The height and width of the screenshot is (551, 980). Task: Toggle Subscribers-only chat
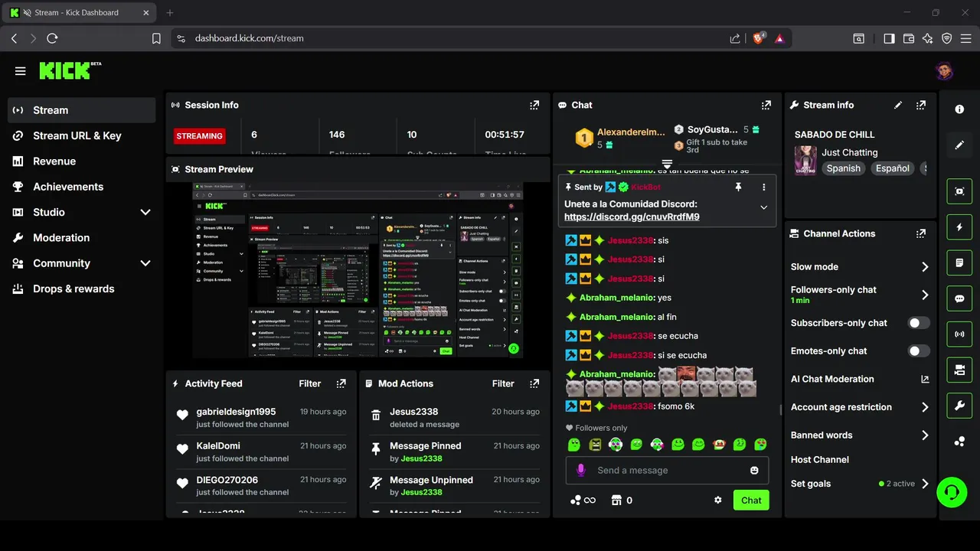[x=919, y=323]
